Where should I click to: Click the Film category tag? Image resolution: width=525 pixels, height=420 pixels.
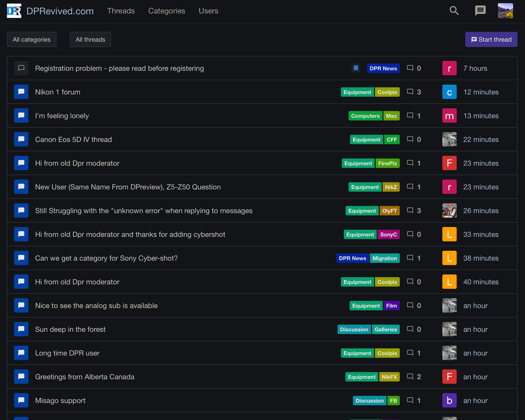(391, 306)
